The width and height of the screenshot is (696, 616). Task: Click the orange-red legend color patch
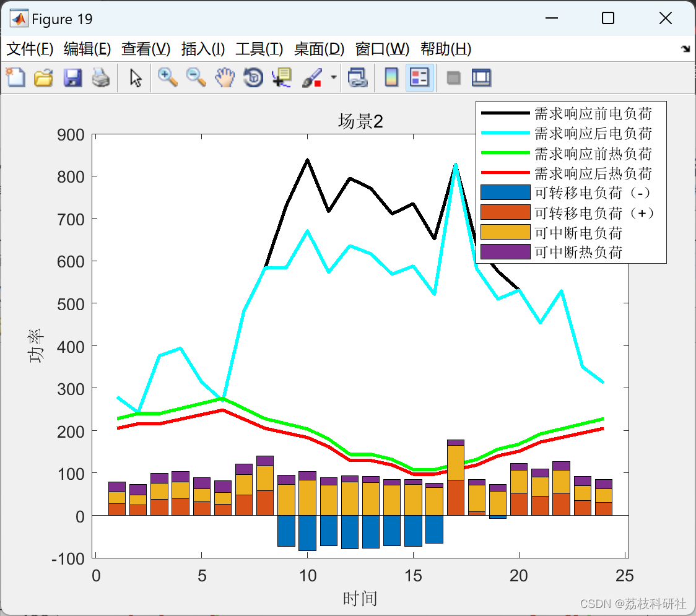(505, 212)
